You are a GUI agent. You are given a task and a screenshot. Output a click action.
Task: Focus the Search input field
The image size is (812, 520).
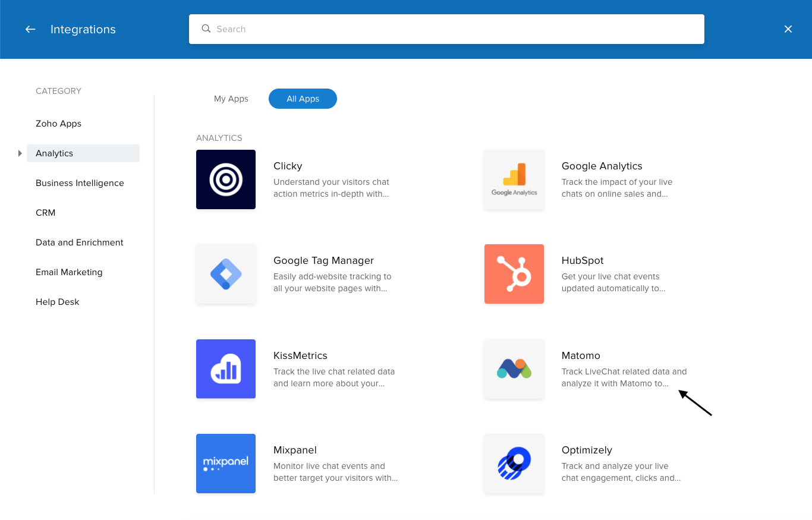446,29
